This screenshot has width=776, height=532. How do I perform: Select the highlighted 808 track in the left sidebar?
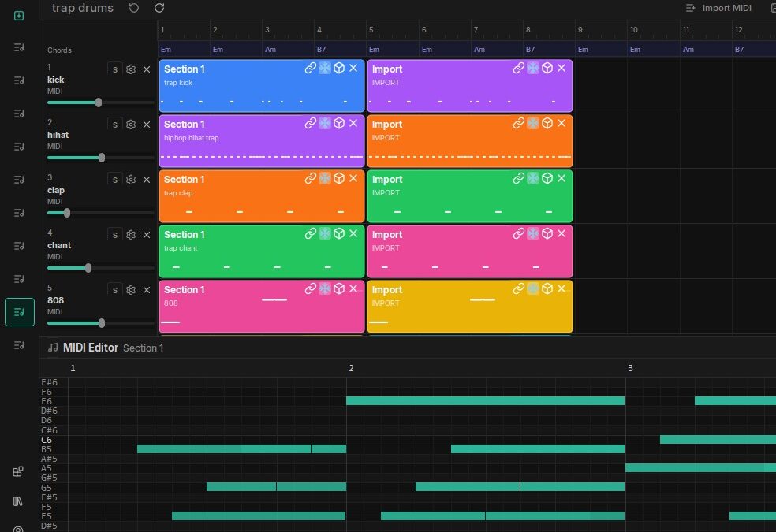18,311
